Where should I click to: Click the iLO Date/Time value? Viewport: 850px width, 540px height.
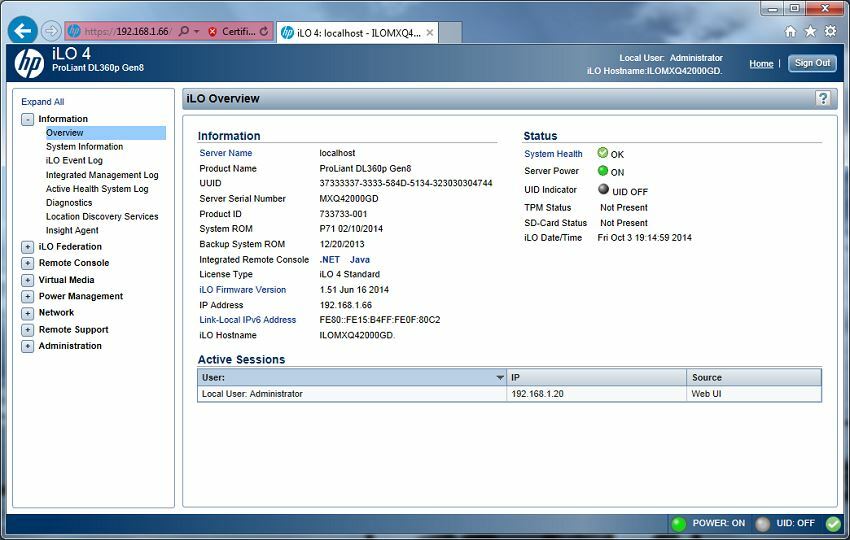coord(644,237)
